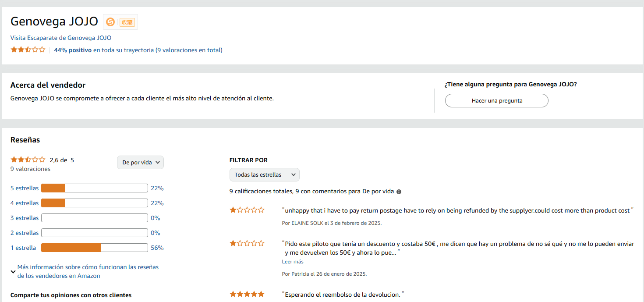Image resolution: width=644 pixels, height=302 pixels.
Task: Click the one-star rating on ELAINE SOLK's review
Action: (247, 210)
